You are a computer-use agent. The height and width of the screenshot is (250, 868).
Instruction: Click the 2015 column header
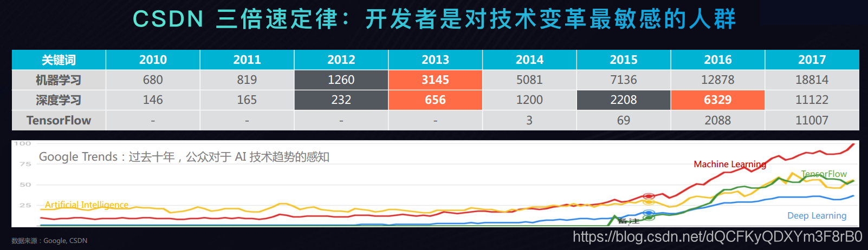click(624, 60)
